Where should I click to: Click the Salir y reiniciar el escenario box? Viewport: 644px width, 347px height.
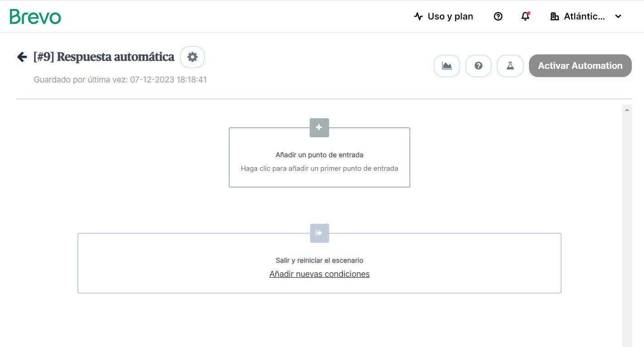[319, 263]
